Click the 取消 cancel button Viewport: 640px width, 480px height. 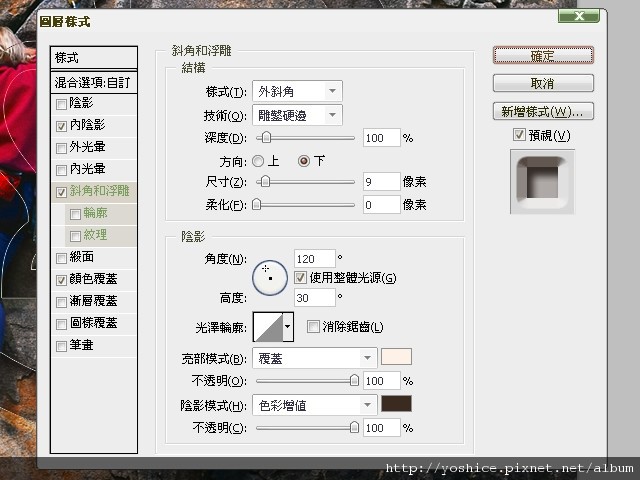click(543, 83)
